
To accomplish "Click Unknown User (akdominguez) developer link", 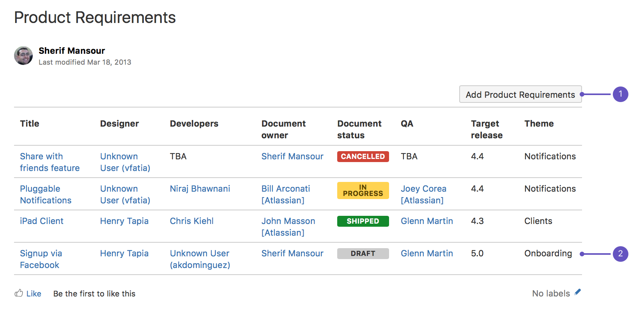I will click(x=200, y=259).
